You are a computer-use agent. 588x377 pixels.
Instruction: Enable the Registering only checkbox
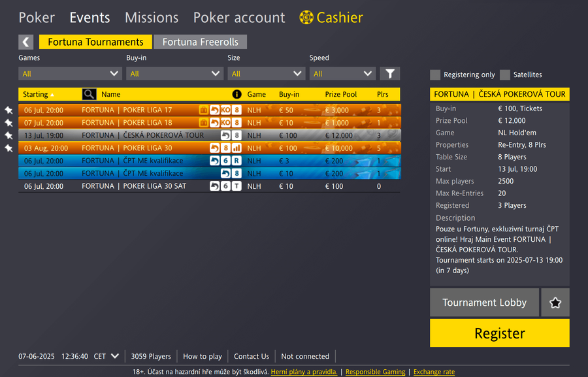tap(435, 74)
